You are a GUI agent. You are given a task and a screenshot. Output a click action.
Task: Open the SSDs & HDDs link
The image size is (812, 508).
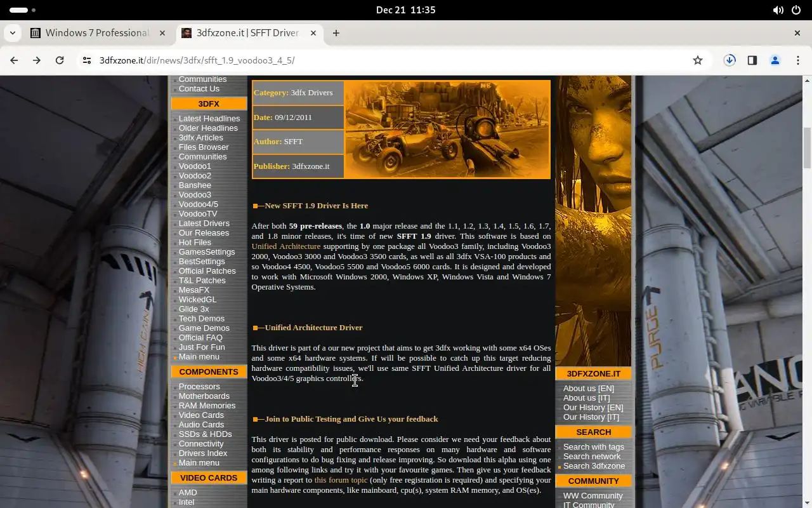click(x=205, y=434)
